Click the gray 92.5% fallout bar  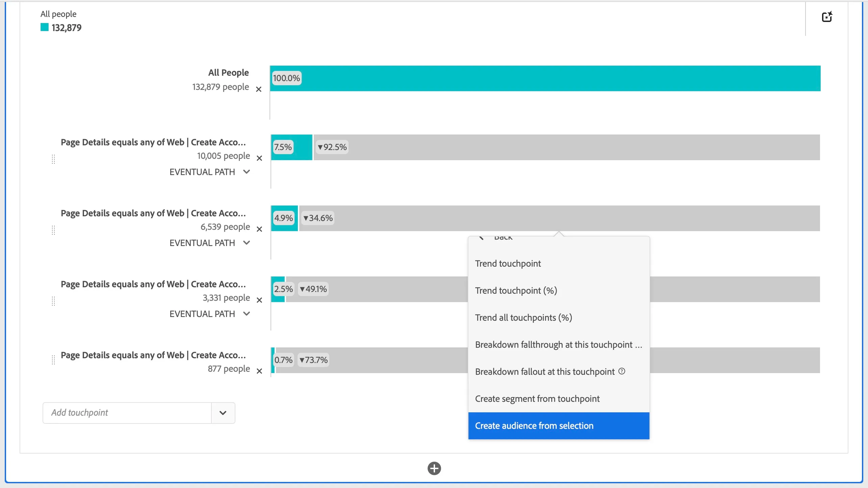567,147
